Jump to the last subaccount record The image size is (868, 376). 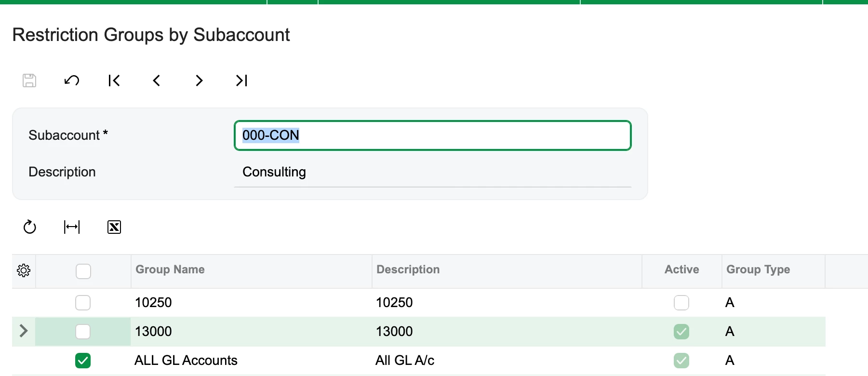click(x=241, y=81)
